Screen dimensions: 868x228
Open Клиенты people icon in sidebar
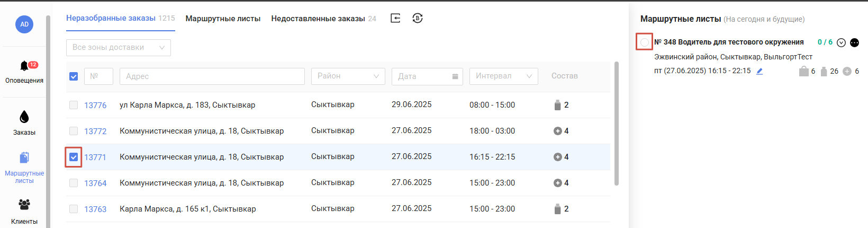[x=24, y=204]
